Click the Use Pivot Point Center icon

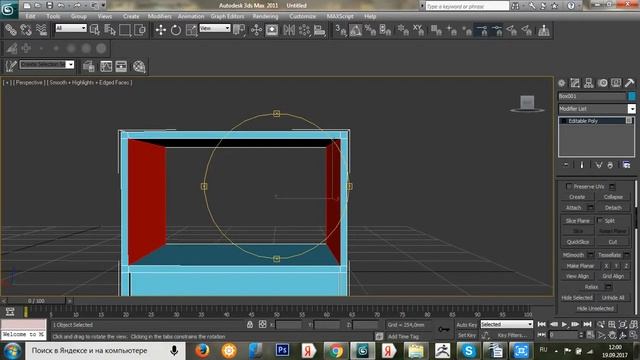pyautogui.click(x=239, y=30)
